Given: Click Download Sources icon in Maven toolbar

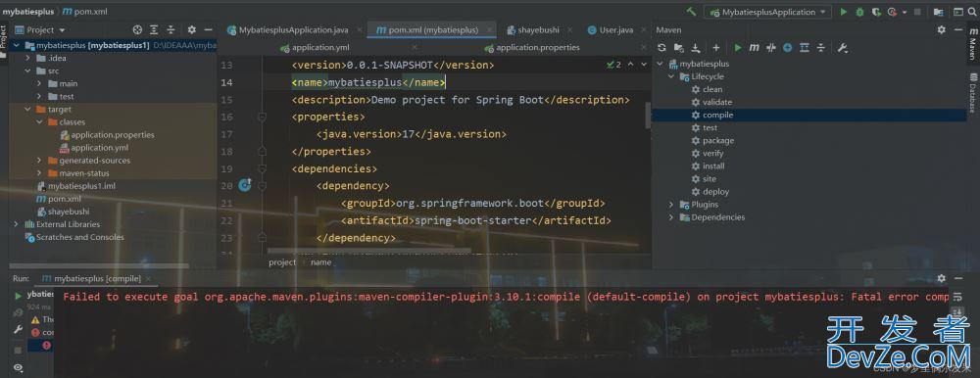Looking at the screenshot, I should (696, 47).
